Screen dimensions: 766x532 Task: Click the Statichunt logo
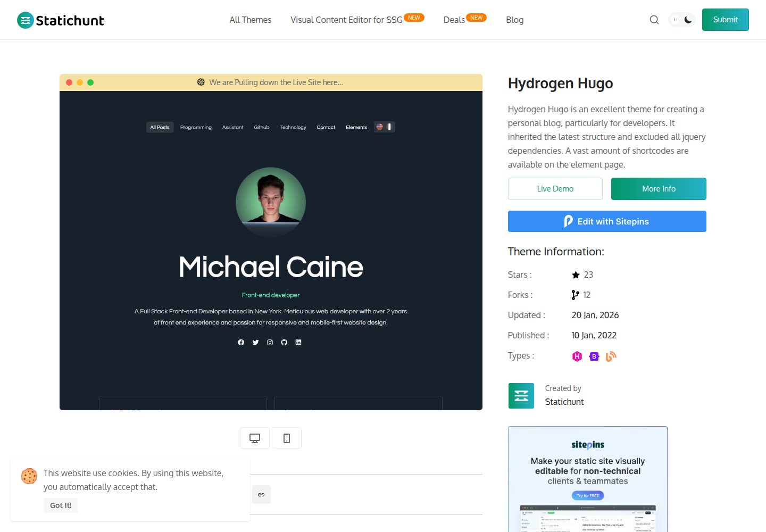pyautogui.click(x=60, y=20)
